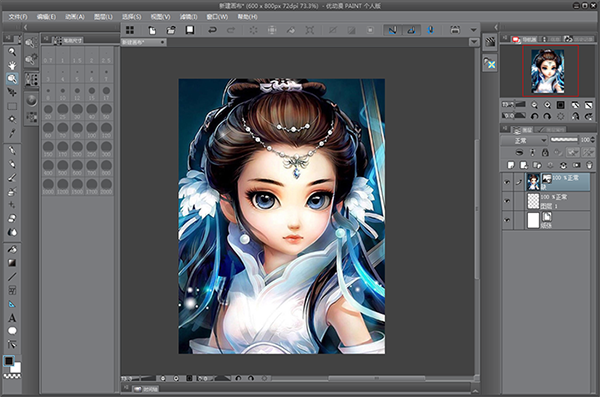Hide the selected top image layer
This screenshot has width=600, height=397.
507,182
